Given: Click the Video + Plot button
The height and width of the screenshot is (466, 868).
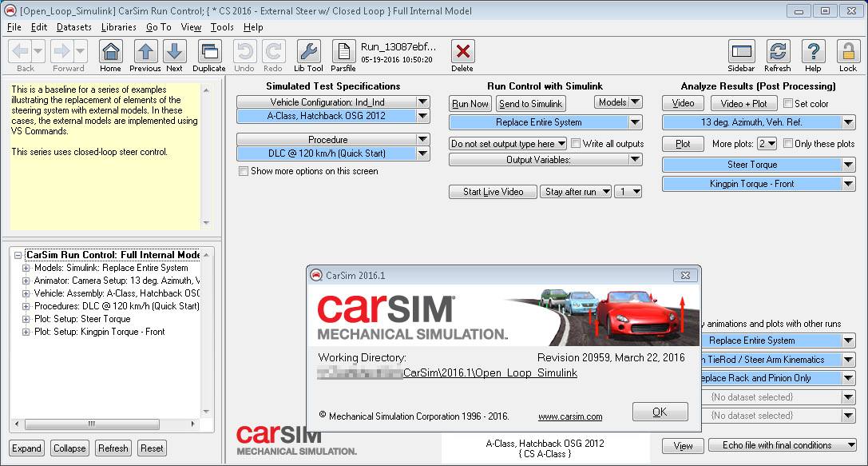Looking at the screenshot, I should pyautogui.click(x=743, y=104).
